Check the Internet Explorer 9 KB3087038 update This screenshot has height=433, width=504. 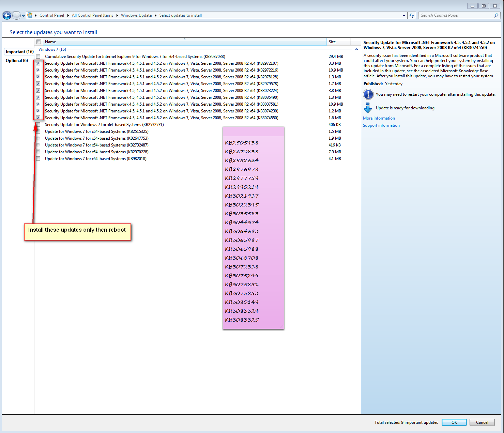(38, 57)
